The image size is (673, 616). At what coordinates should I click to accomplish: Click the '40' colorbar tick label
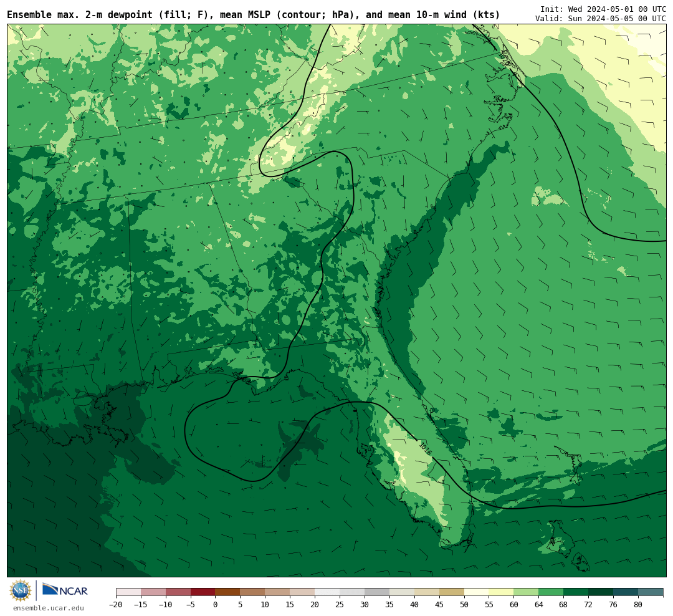click(x=414, y=605)
